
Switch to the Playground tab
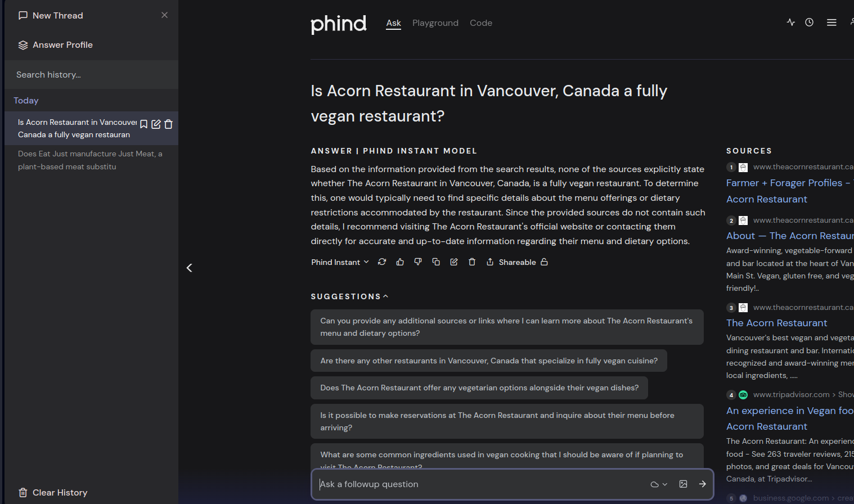(x=435, y=23)
